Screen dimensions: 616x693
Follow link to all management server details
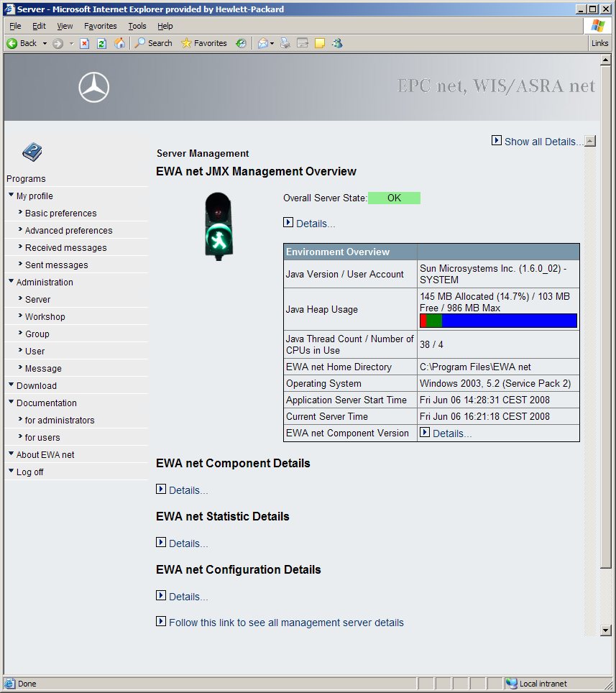click(x=285, y=623)
